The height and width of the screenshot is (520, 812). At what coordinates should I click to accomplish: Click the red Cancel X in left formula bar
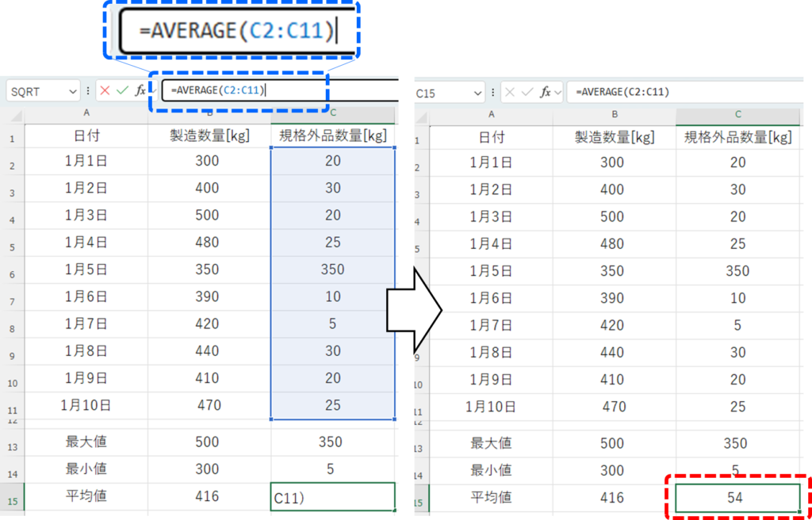click(x=105, y=91)
